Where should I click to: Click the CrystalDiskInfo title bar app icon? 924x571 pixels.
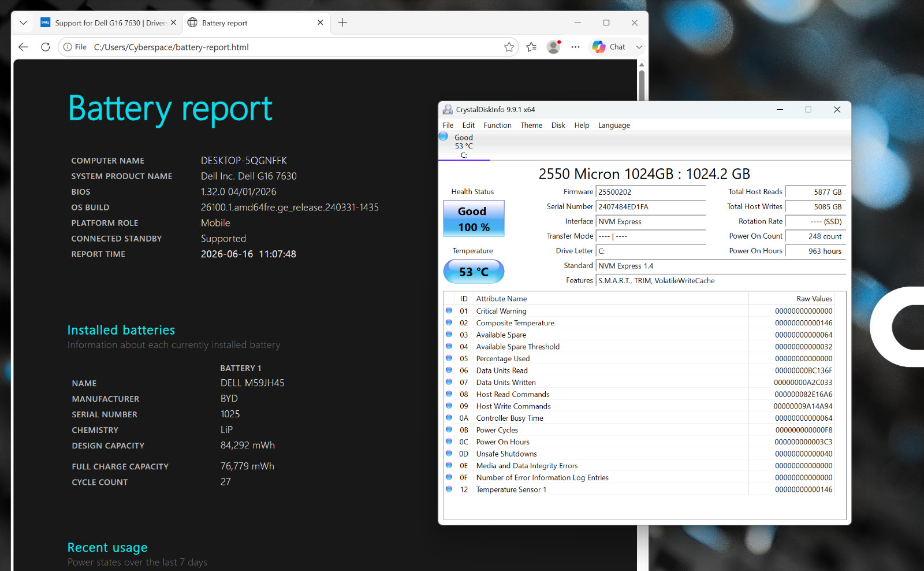coord(448,110)
